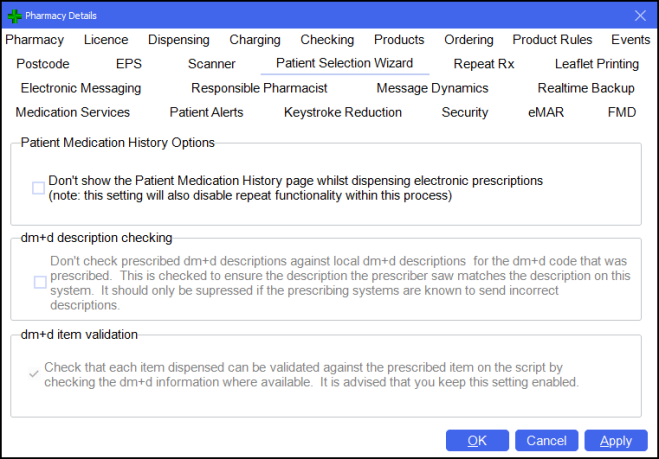Open the Licence tab

(106, 40)
